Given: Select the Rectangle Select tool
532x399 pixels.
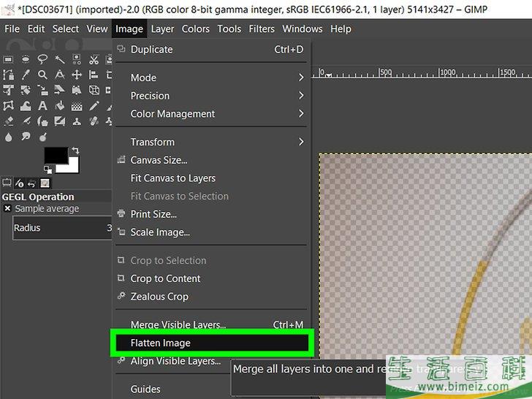Looking at the screenshot, I should point(9,60).
